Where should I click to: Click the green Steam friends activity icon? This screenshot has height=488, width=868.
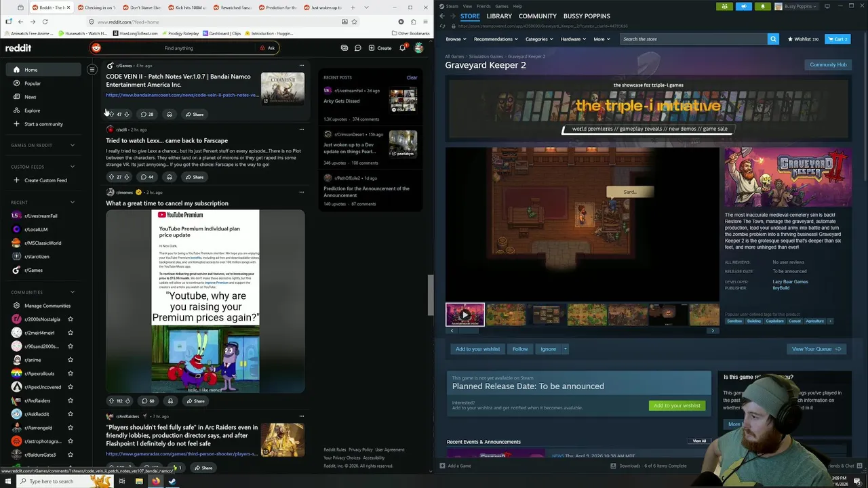724,6
